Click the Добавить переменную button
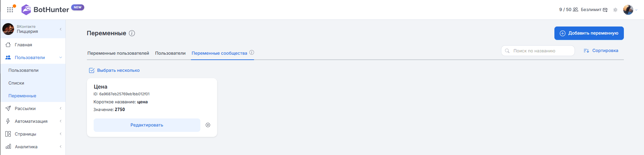This screenshot has width=644, height=155. coord(589,33)
